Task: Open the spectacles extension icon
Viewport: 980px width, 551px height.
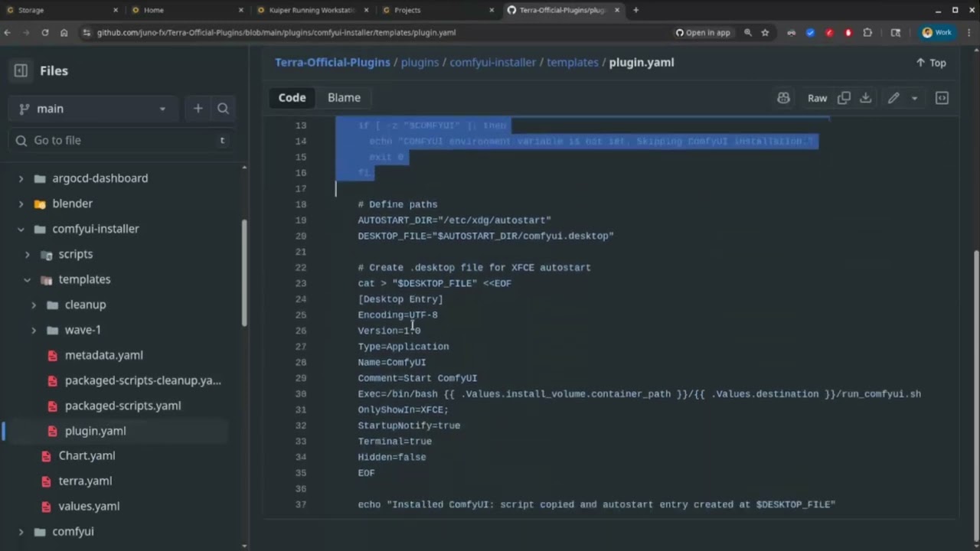Action: click(x=791, y=33)
